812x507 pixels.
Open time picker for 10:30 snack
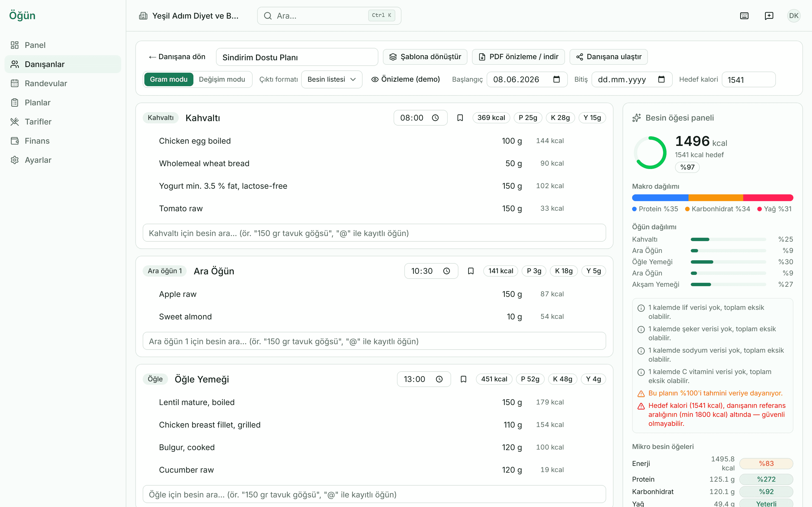[x=431, y=271]
